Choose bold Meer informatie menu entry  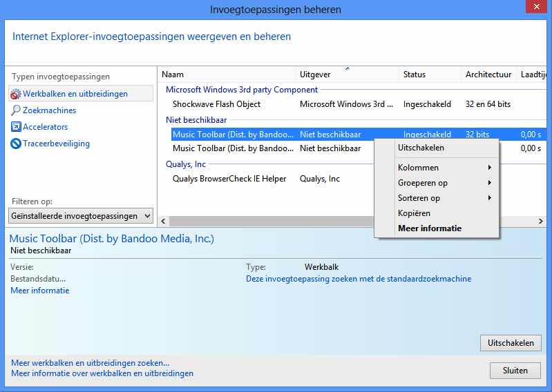pyautogui.click(x=437, y=228)
